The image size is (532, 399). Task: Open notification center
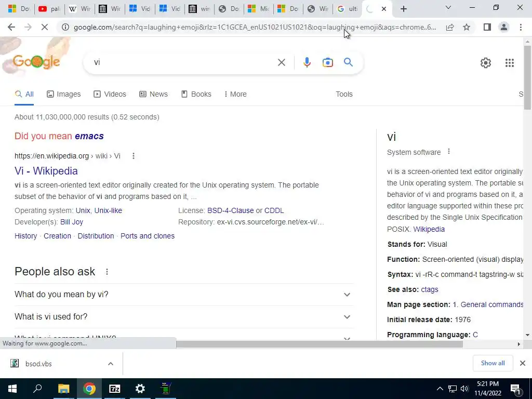(x=516, y=389)
